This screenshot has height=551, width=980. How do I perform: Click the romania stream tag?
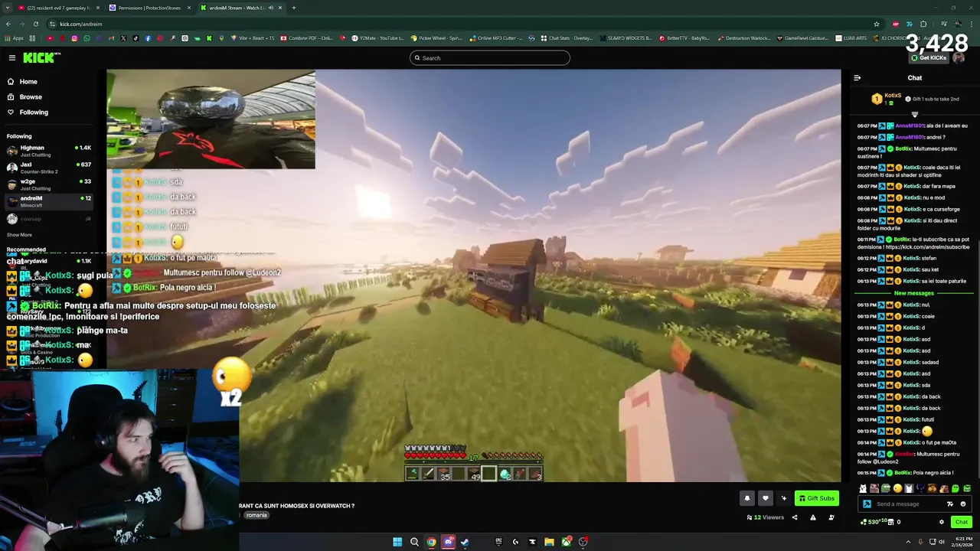point(256,515)
